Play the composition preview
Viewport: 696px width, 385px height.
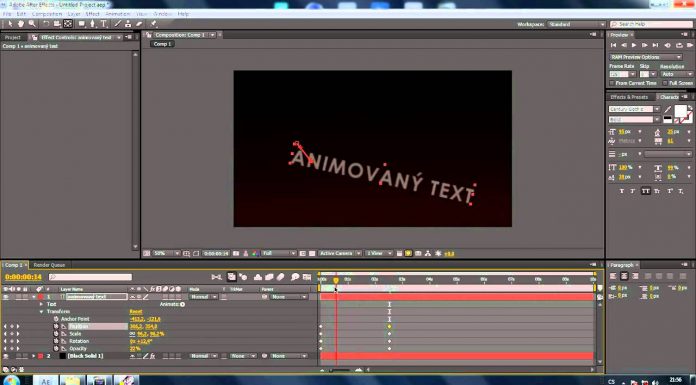coord(634,45)
